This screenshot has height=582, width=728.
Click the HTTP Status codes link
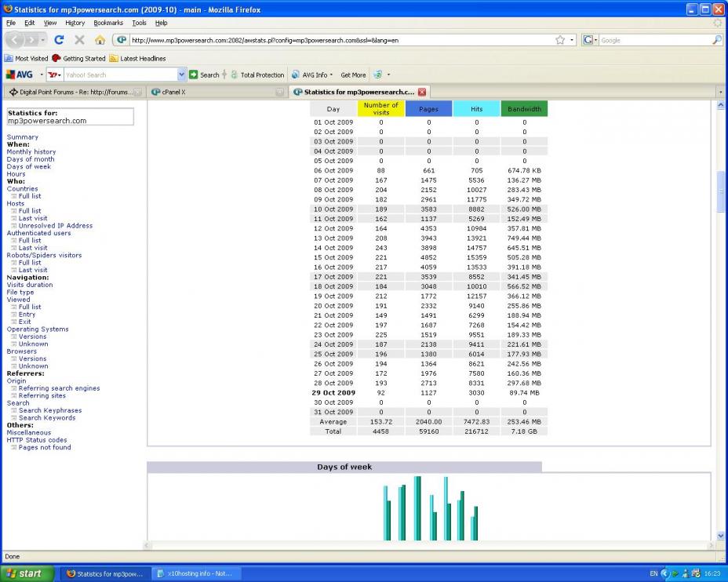37,440
